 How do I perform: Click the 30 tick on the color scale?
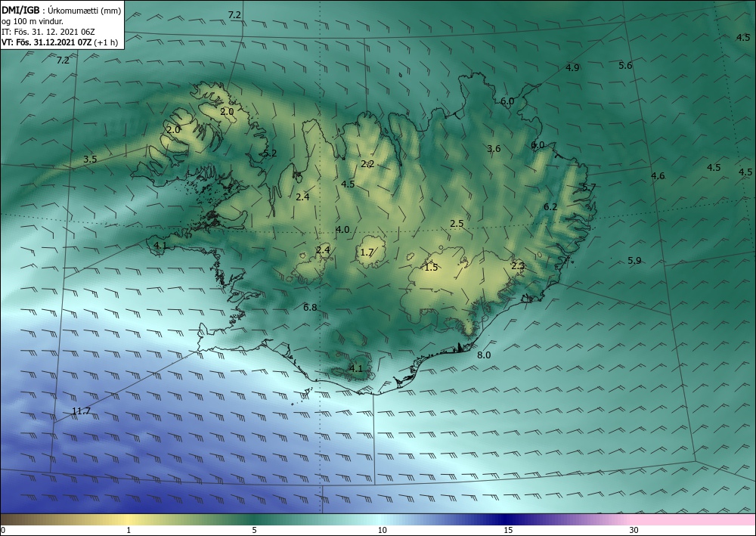[x=634, y=530]
